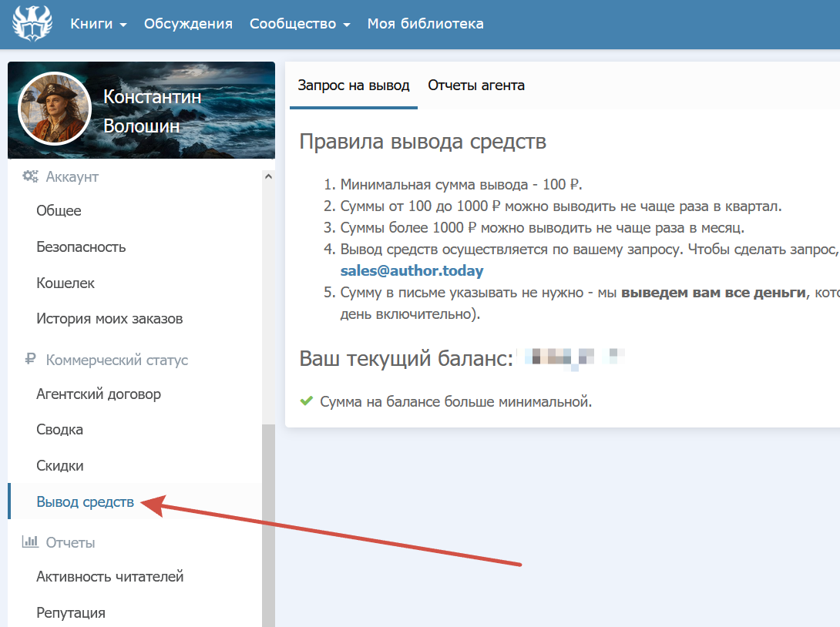Screen dimensions: 840x627
Task: Click the ruble icon beside Коммерческий статус
Action: (30, 360)
